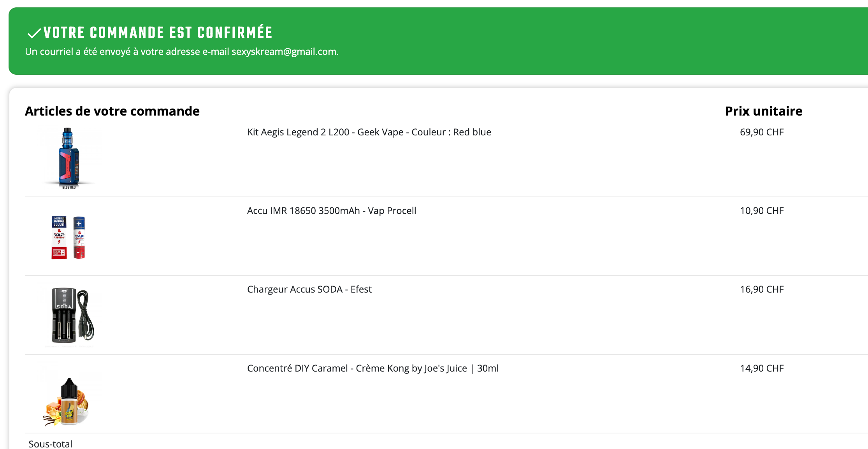The image size is (868, 449).
Task: Open the Vap Procell battery thumbnail
Action: click(69, 237)
